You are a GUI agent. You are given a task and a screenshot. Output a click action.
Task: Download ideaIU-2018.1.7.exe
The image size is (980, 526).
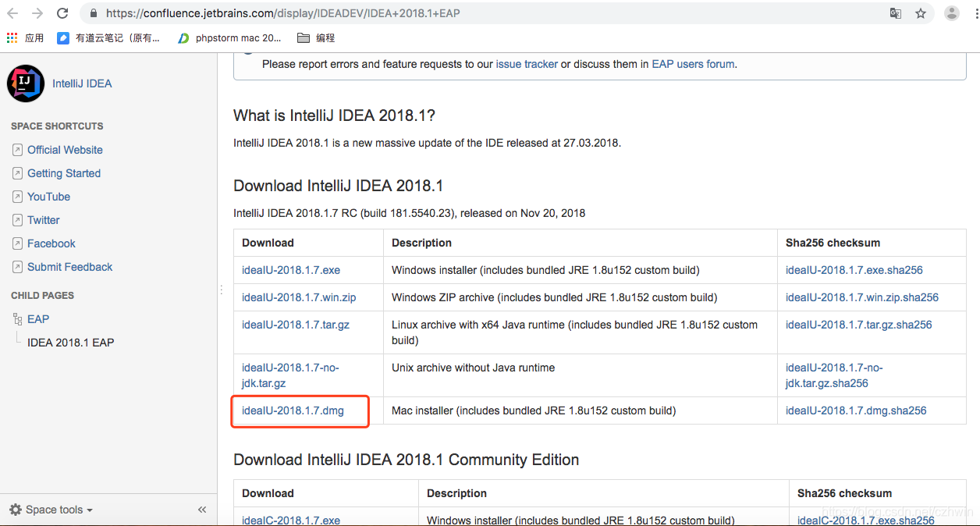[x=291, y=270]
